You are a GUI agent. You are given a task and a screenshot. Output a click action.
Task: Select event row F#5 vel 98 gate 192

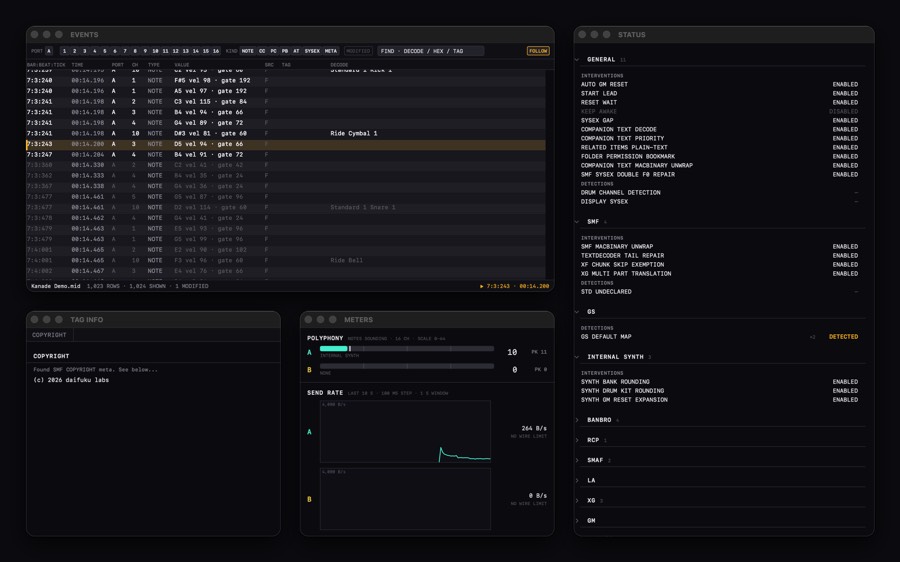pyautogui.click(x=286, y=80)
